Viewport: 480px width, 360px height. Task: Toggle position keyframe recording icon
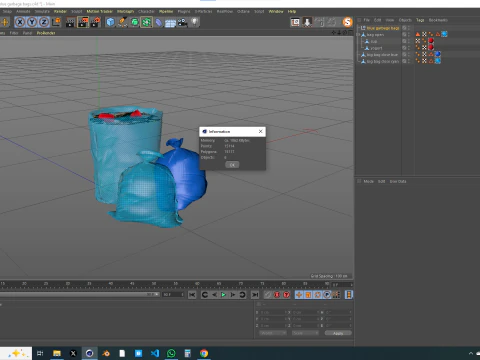(299, 295)
